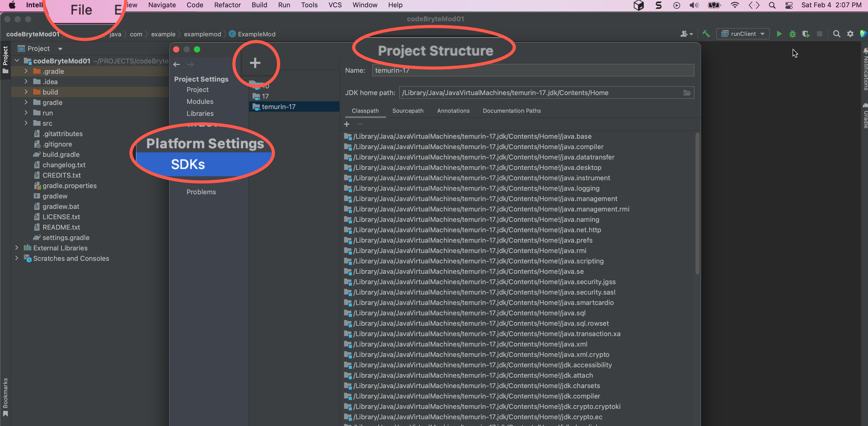Expand External Libraries node
The image size is (868, 426).
pyautogui.click(x=17, y=248)
